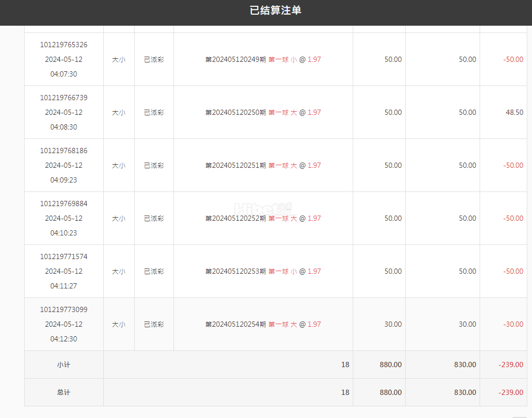Click the -30.00 loss result value
532x418 pixels.
(513, 324)
